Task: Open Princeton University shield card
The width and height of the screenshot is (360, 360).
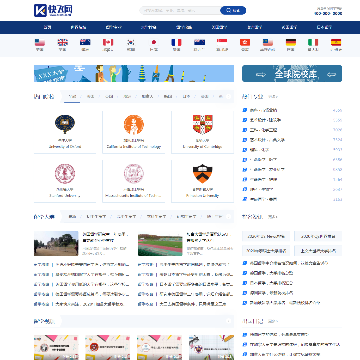Action: (x=203, y=181)
